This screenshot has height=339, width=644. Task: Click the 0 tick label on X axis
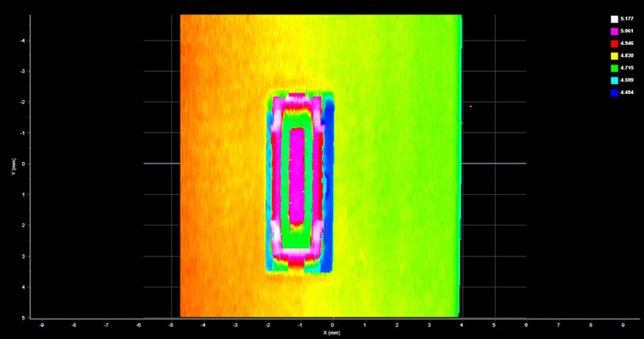[333, 325]
